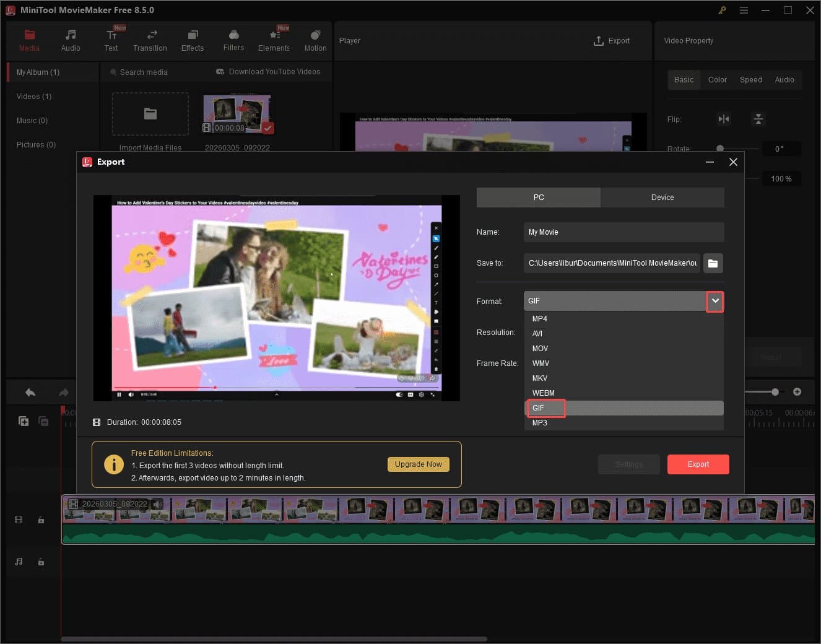
Task: Lock the music track
Action: (41, 562)
